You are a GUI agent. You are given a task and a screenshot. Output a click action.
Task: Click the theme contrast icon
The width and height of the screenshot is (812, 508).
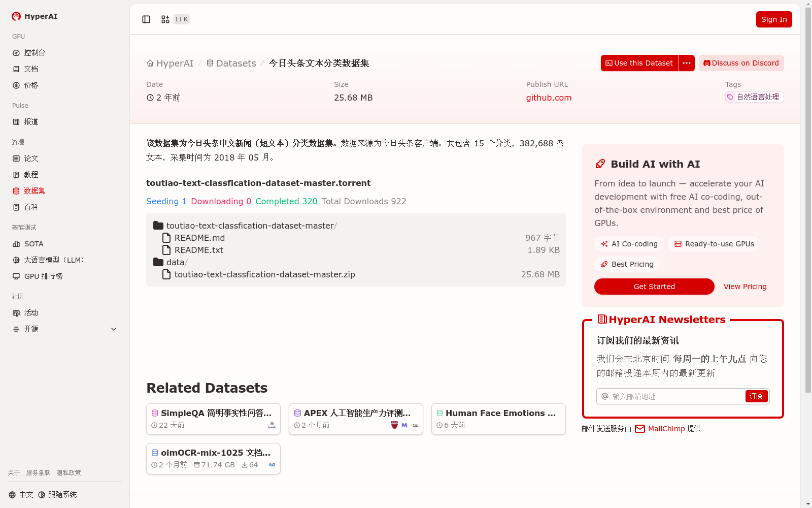(x=42, y=495)
